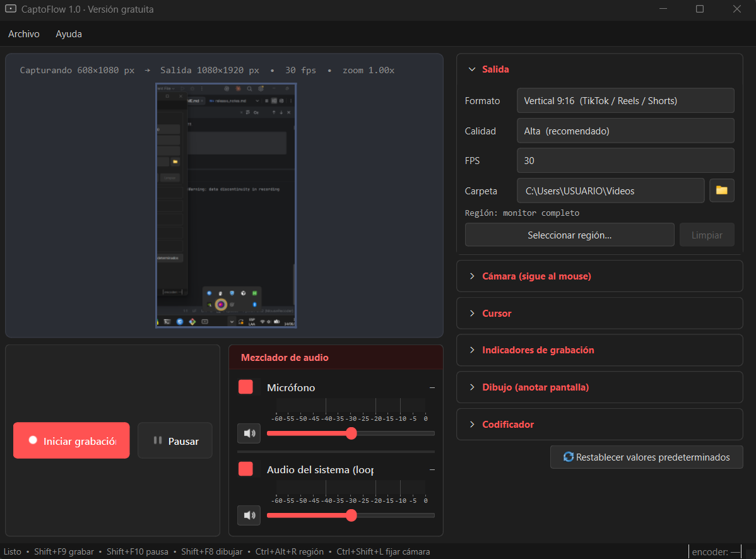This screenshot has width=756, height=559.
Task: Click the Limpiar button
Action: click(x=707, y=235)
